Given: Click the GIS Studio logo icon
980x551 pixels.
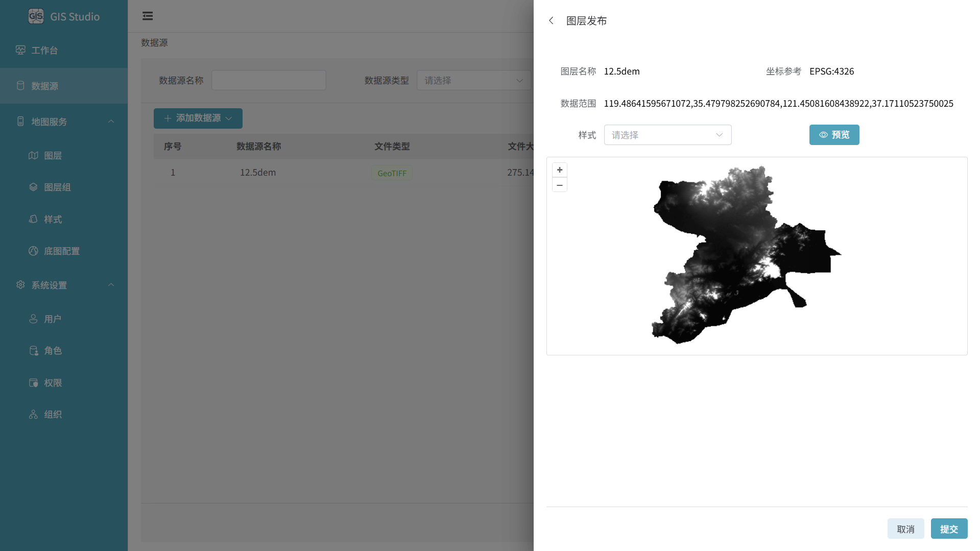Looking at the screenshot, I should 36,16.
